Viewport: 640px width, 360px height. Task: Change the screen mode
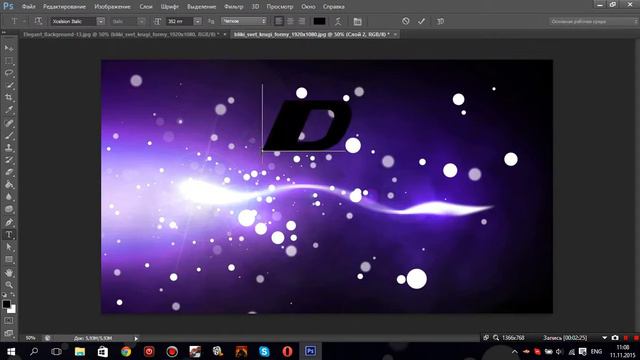(x=9, y=333)
